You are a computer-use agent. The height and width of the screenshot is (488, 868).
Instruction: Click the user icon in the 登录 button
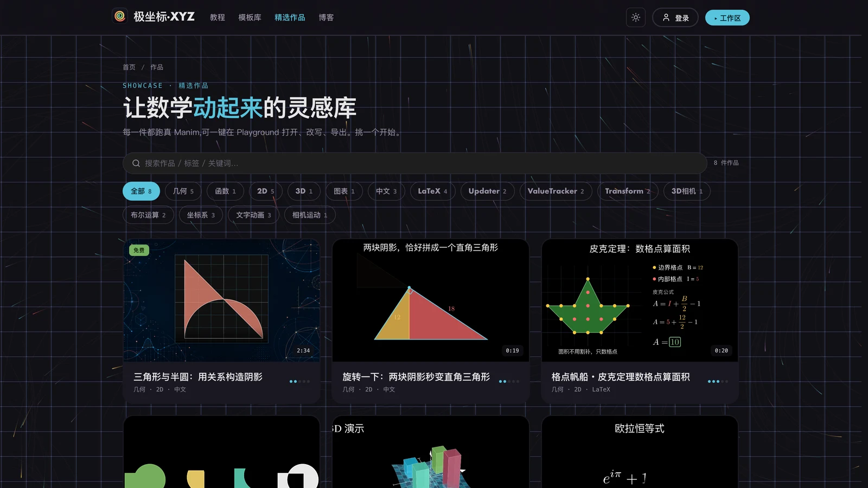pos(666,17)
